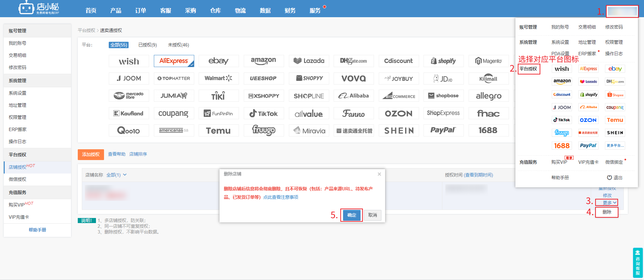The height and width of the screenshot is (280, 644).
Task: Pick the Lazada platform tile in main grid
Action: [x=309, y=61]
